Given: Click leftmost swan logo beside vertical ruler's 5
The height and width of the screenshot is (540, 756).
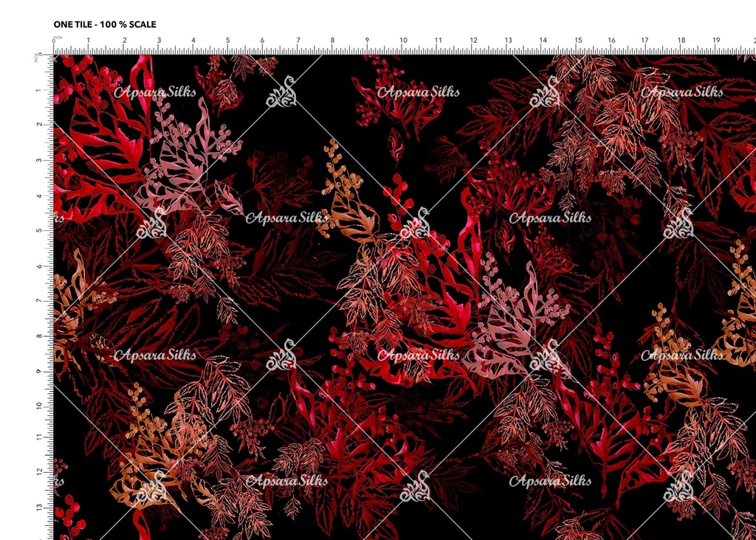Looking at the screenshot, I should tap(151, 223).
